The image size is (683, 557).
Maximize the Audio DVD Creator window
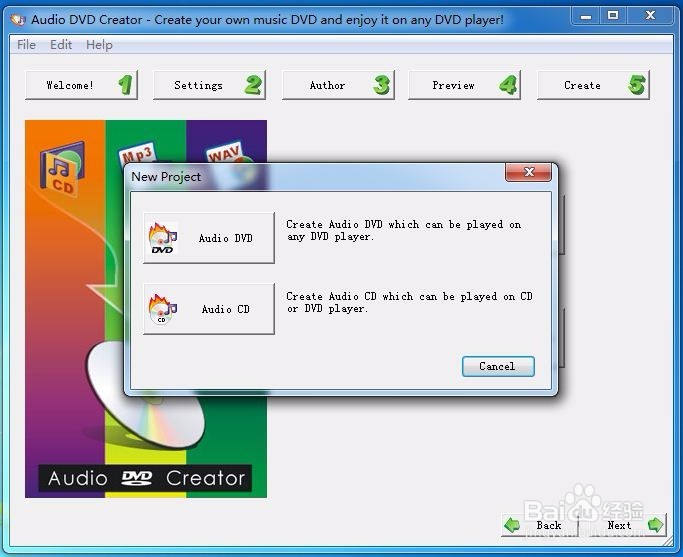click(x=613, y=16)
